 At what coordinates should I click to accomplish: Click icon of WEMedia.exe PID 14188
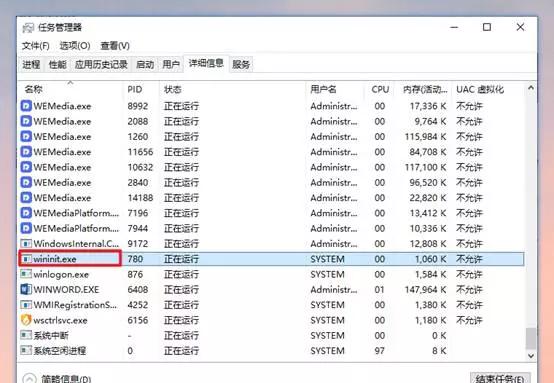pos(26,198)
